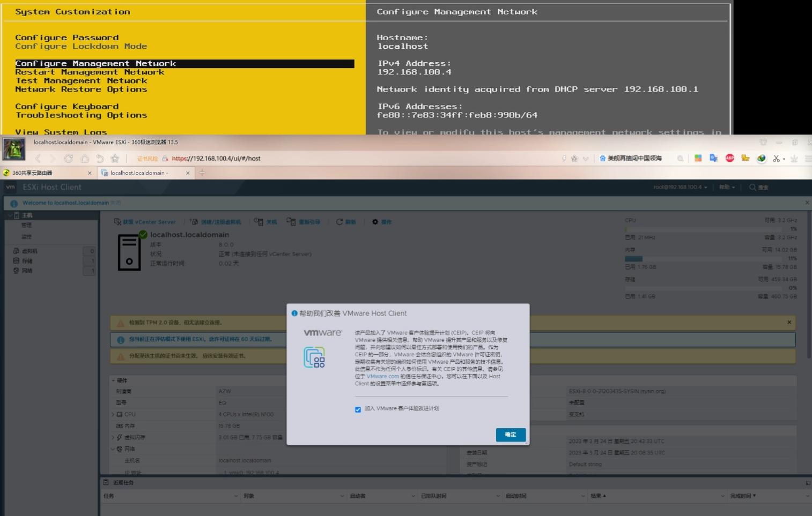This screenshot has height=516, width=812.
Task: Close the 360共享云路由器 browser tab
Action: pos(90,173)
